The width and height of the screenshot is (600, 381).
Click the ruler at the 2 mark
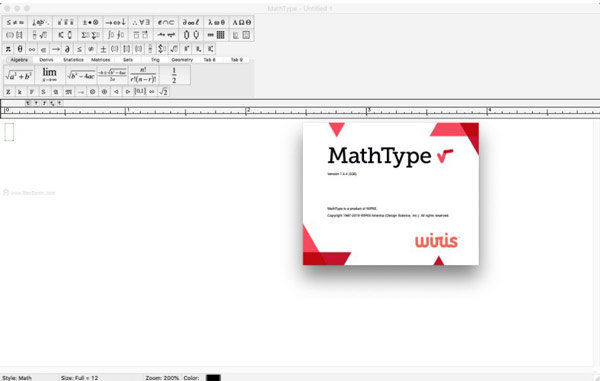click(247, 111)
